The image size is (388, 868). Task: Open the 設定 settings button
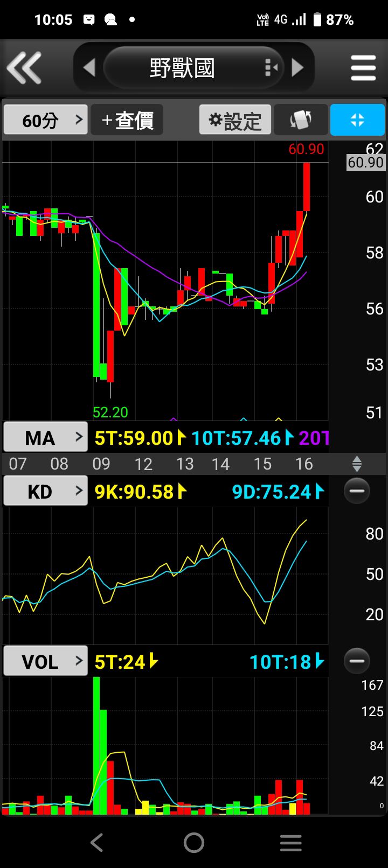pos(235,120)
